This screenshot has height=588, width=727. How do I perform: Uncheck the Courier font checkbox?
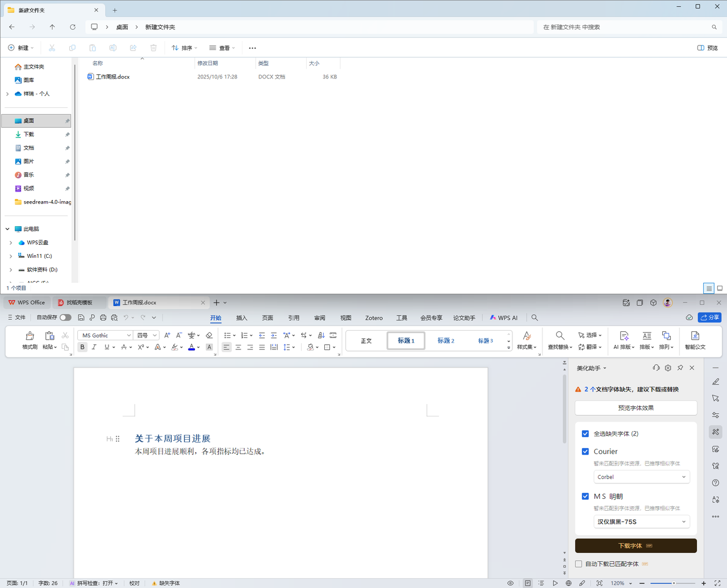[x=585, y=451]
